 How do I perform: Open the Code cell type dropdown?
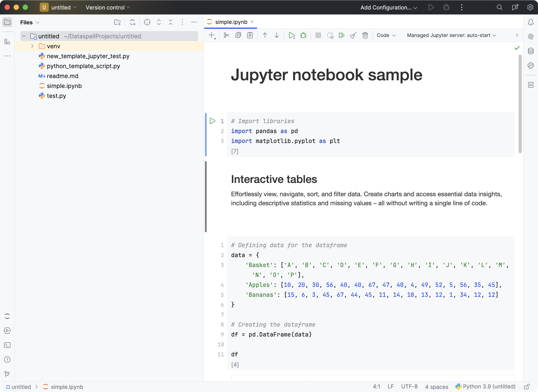coord(386,35)
